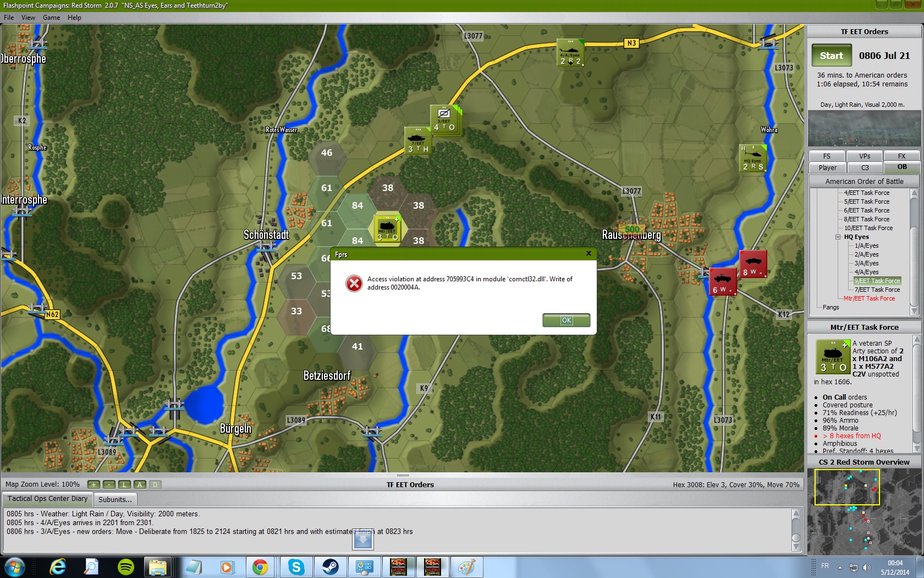Select the 4/A/Eyes unit counter on map
The height and width of the screenshot is (578, 924).
570,53
